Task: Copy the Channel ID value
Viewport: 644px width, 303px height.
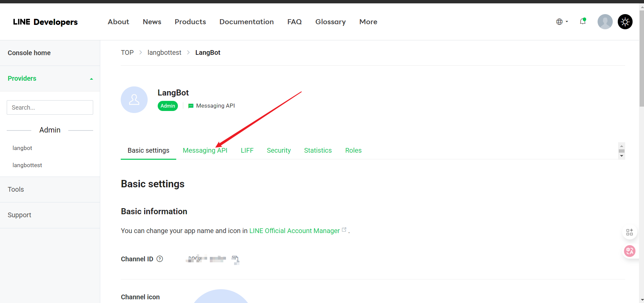Action: coord(235,259)
